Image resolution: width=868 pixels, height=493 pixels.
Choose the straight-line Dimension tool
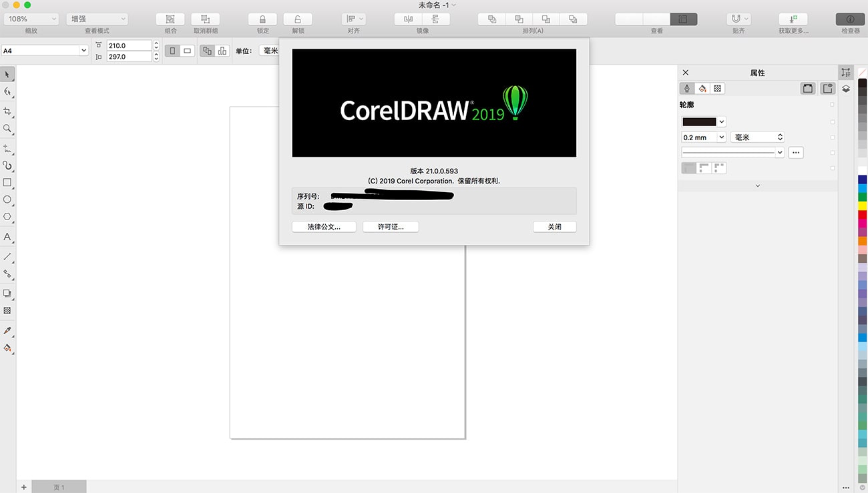(7, 256)
